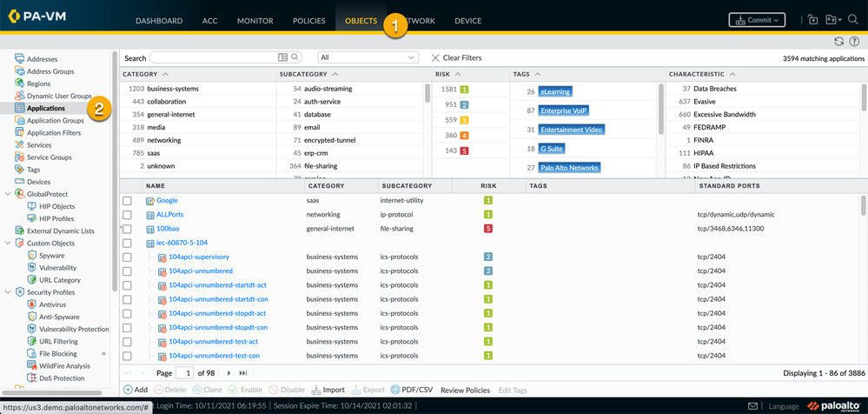Click the search magnifier icon in top bar

[852, 20]
